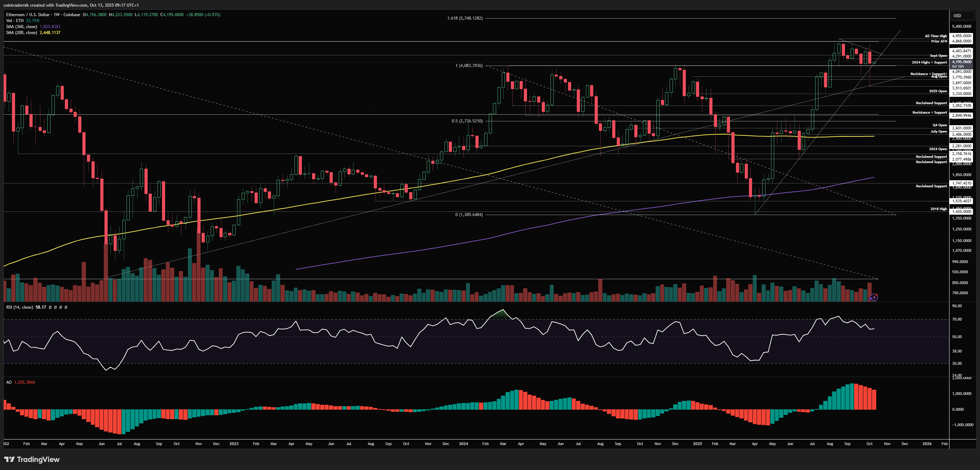Image resolution: width=980 pixels, height=470 pixels.
Task: Select the SMA (200, close) legend
Action: pyautogui.click(x=21, y=32)
